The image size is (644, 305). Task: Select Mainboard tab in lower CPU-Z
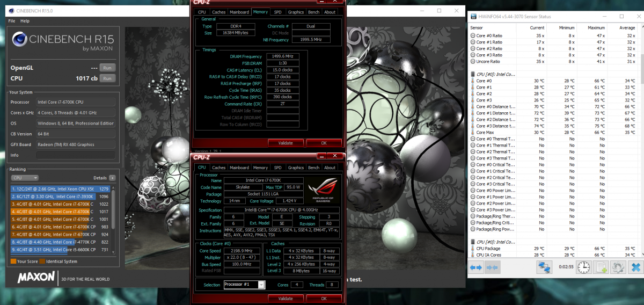click(239, 168)
